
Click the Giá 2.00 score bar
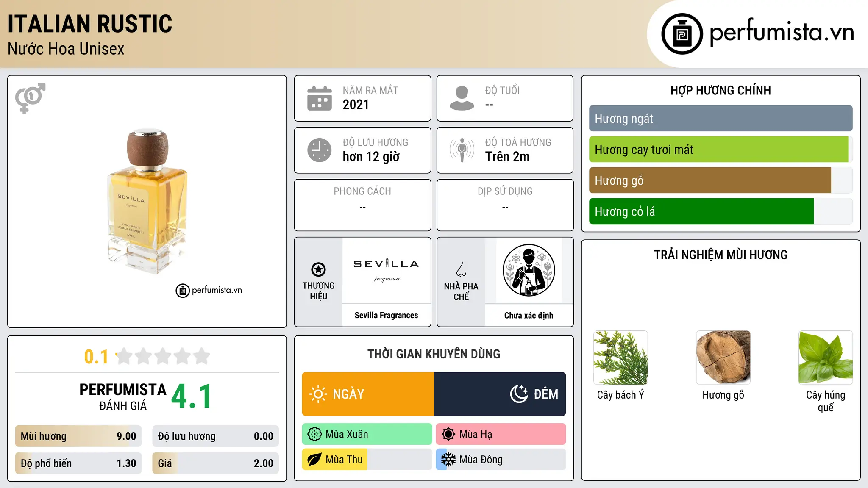215,463
